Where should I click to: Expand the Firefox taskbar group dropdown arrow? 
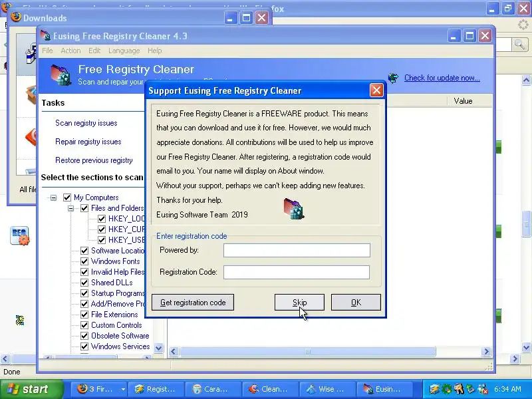pos(123,389)
